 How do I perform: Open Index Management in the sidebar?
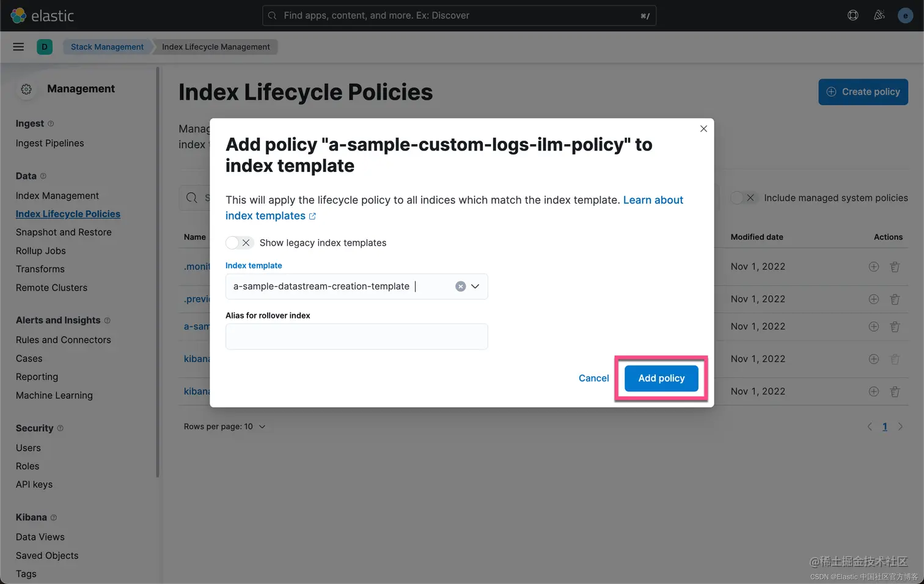pyautogui.click(x=57, y=196)
